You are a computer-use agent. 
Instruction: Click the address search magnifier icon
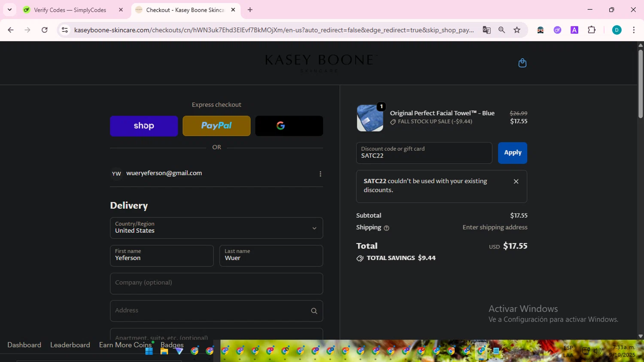[314, 311]
